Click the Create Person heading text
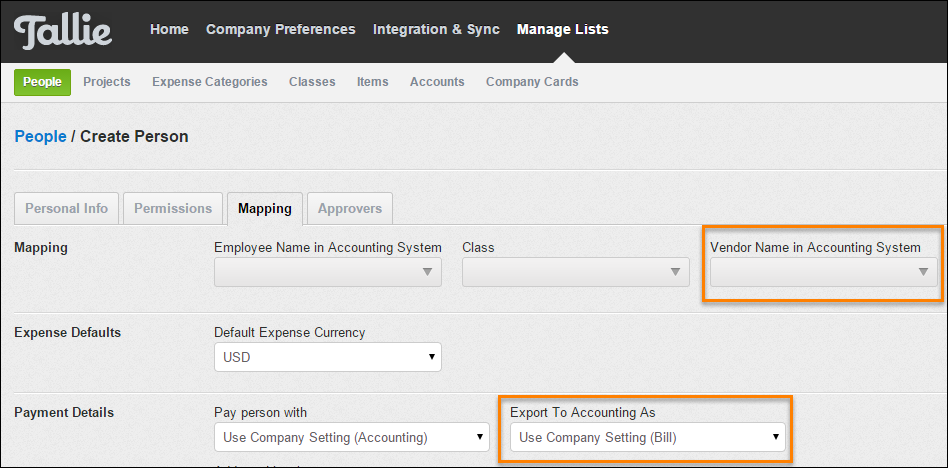This screenshot has width=948, height=468. coord(134,137)
